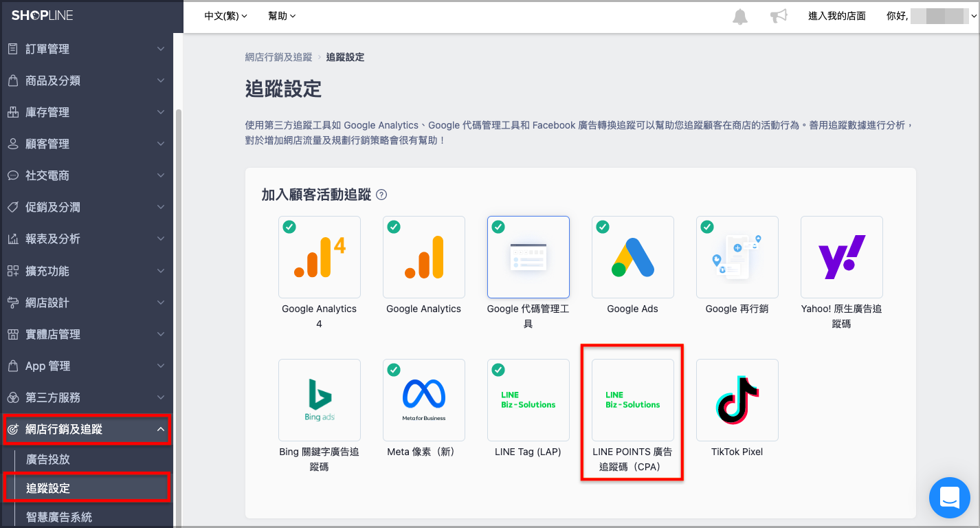Click the 第三方服務 circles icon
Screen dimensions: 980x528
point(12,397)
